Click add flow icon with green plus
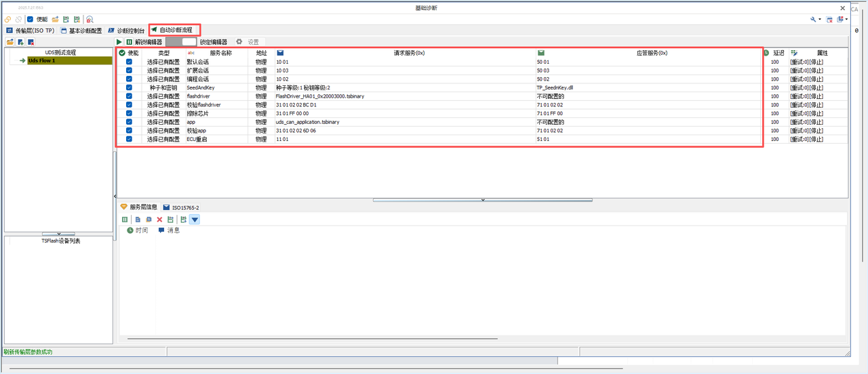This screenshot has height=374, width=868. click(21, 43)
